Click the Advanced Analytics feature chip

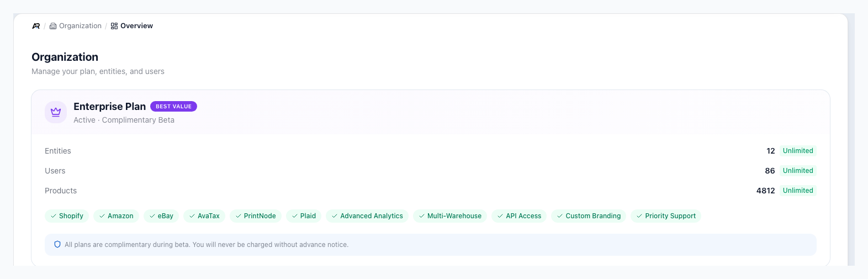coord(367,216)
